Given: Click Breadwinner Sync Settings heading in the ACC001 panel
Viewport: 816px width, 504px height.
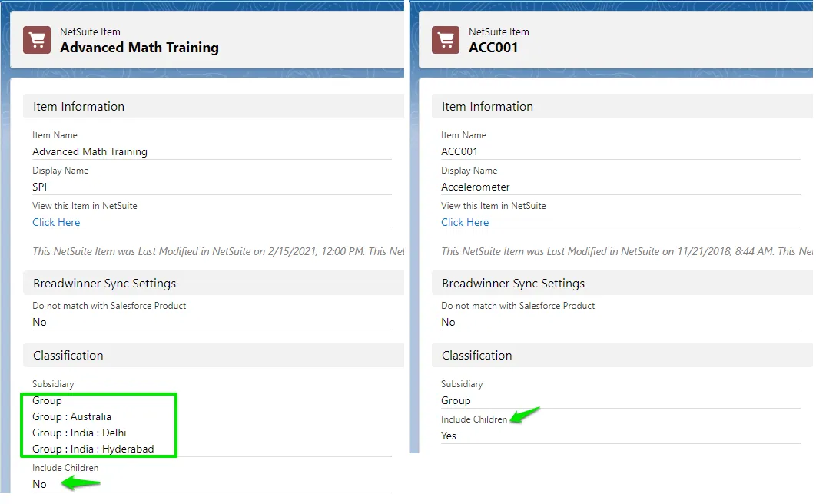Looking at the screenshot, I should 513,283.
